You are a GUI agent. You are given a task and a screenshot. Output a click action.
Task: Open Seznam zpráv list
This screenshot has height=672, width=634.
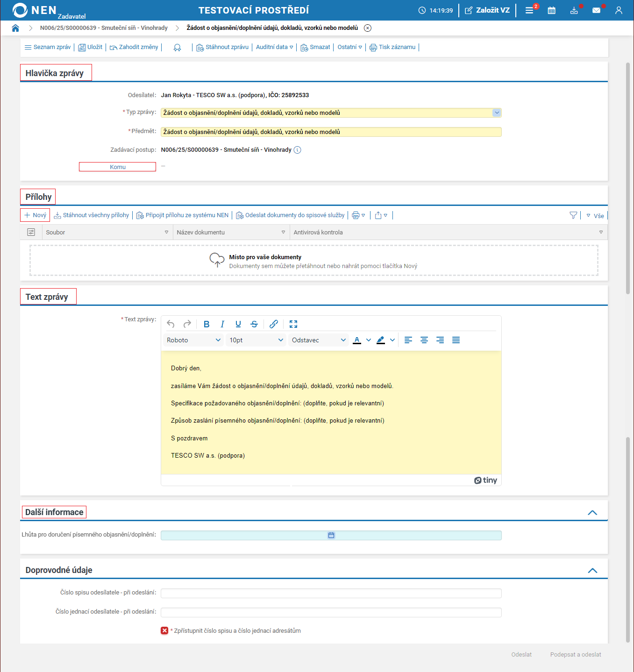(48, 47)
